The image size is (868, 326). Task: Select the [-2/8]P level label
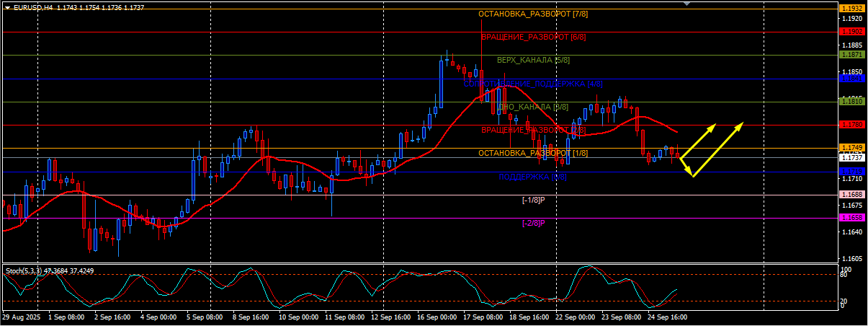coord(533,223)
